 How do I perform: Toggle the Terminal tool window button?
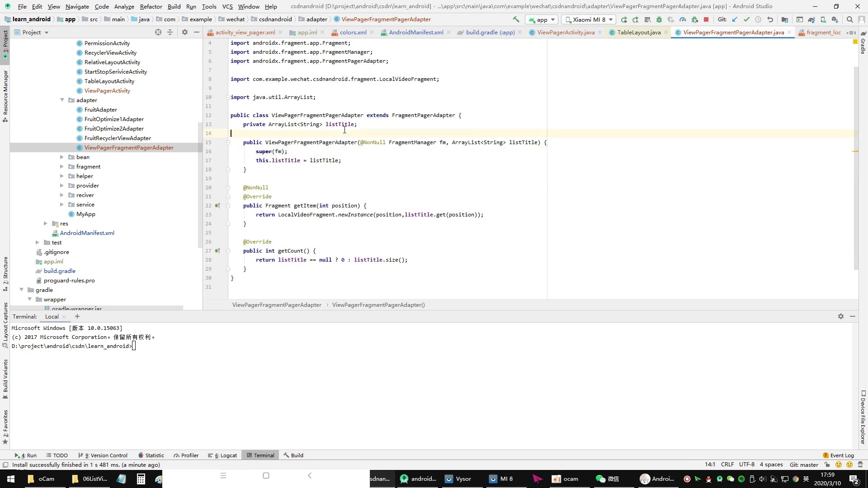click(x=260, y=455)
